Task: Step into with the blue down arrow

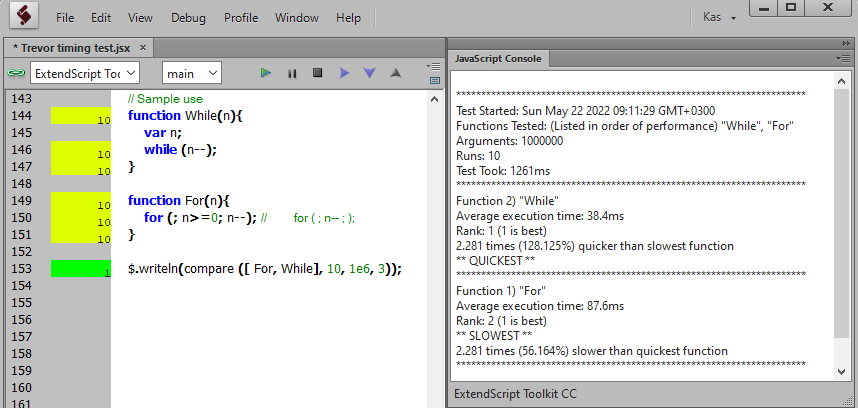Action: pos(370,73)
